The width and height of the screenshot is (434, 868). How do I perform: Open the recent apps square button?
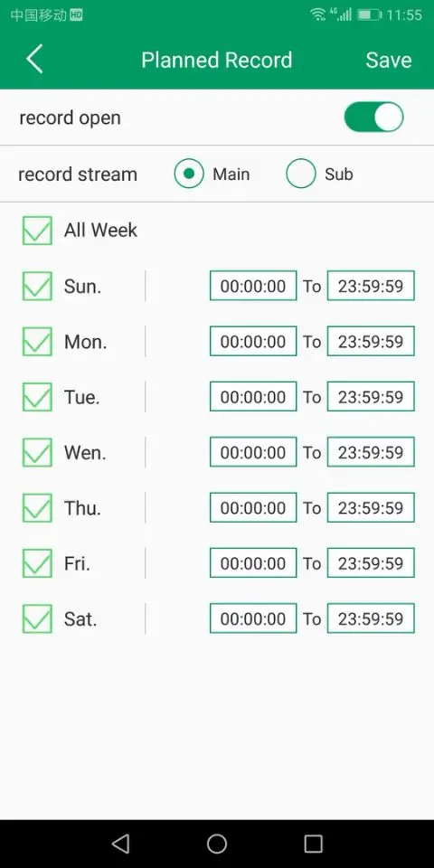click(x=314, y=844)
